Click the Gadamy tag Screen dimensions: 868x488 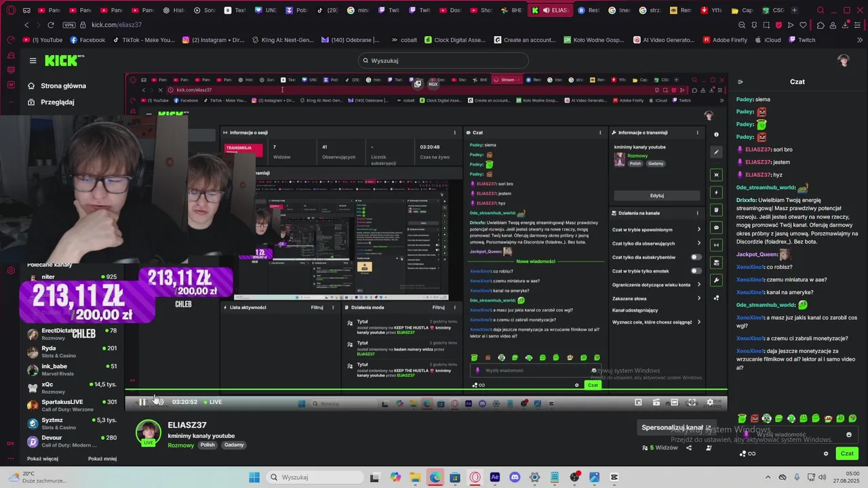pyautogui.click(x=234, y=445)
